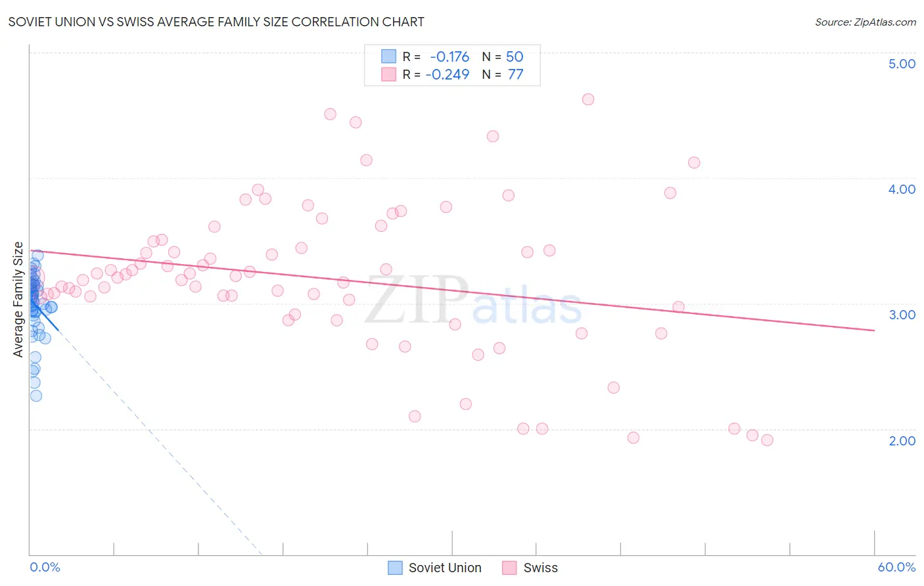Click the blue swatch in stats box
924x586 pixels.
tap(389, 56)
